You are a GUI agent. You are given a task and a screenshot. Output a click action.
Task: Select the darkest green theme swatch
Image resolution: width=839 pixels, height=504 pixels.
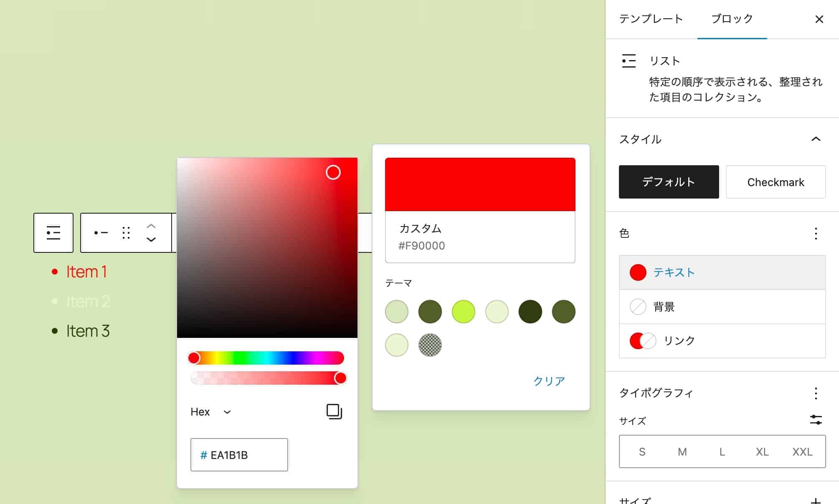pos(530,312)
